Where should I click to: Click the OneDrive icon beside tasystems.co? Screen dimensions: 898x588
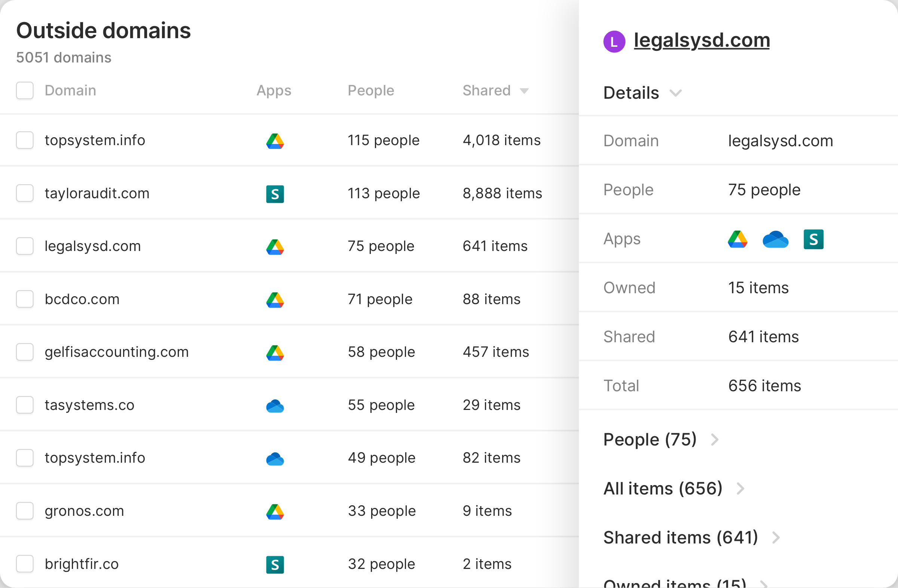pyautogui.click(x=275, y=405)
